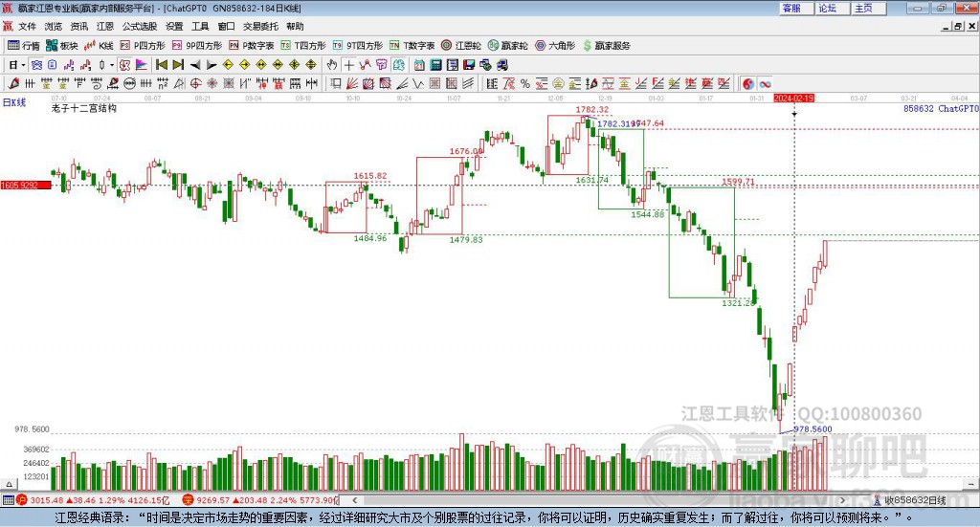Launch the 赢家轮 wheel tool
The width and height of the screenshot is (980, 527).
508,46
